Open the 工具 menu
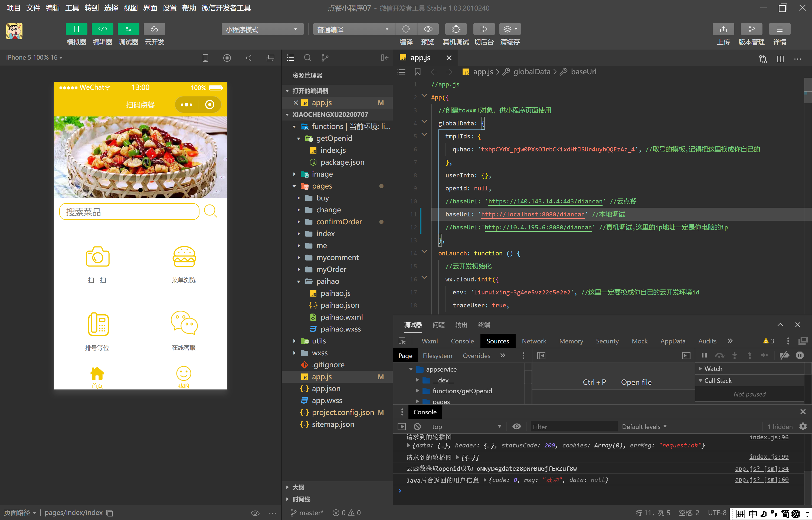The width and height of the screenshot is (812, 520). [x=72, y=8]
